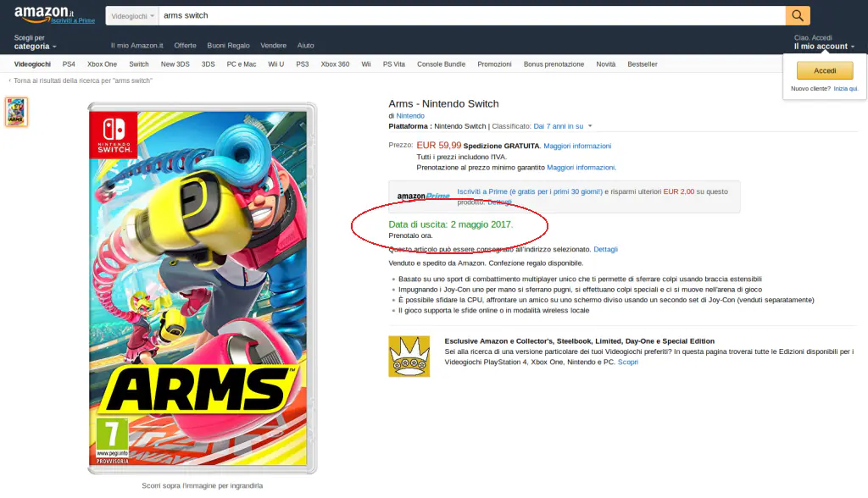Select the Videogiochi tab
Screen dimensions: 868x498
tap(32, 64)
